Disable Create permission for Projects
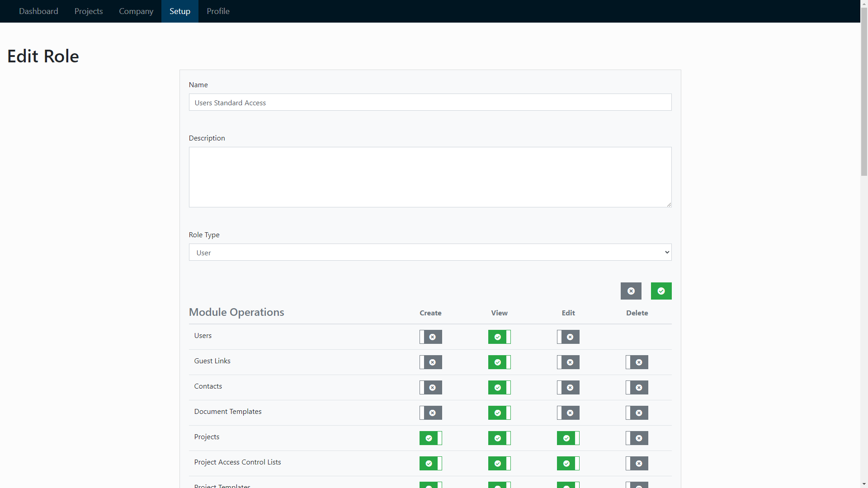This screenshot has height=488, width=868. [430, 438]
